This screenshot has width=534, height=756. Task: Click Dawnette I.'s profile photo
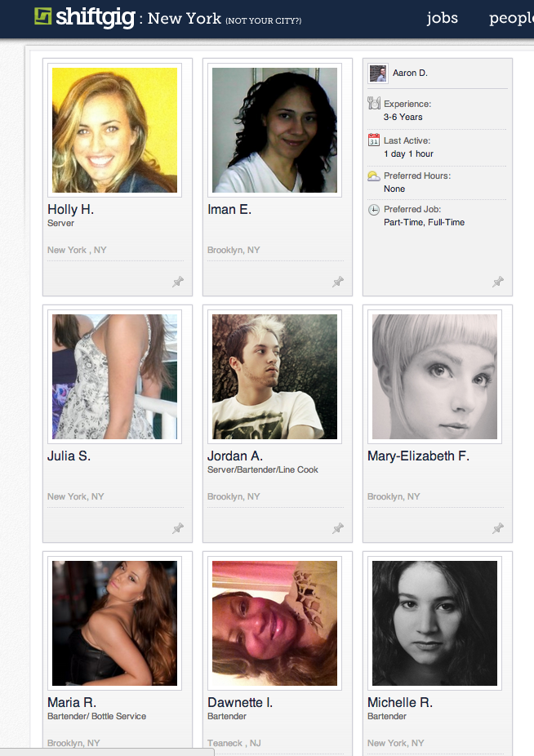coord(274,623)
